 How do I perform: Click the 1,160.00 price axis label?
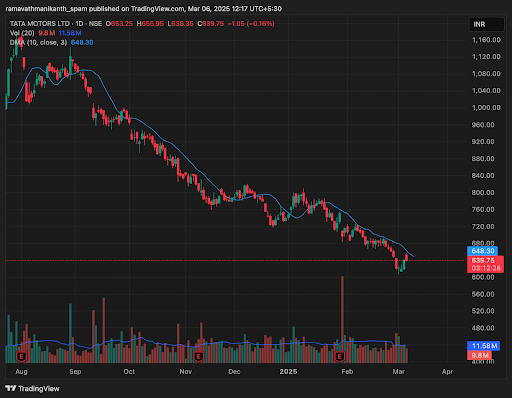coord(486,40)
